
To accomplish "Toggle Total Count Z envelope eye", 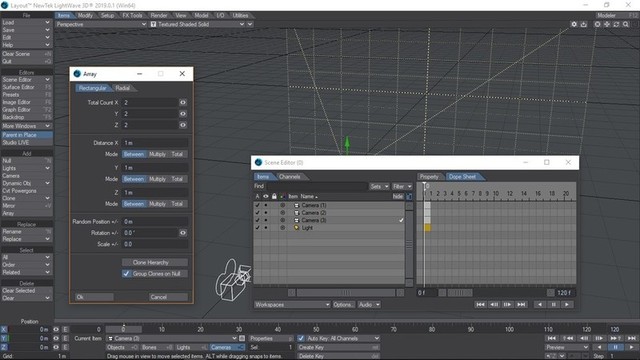I will 183,125.
